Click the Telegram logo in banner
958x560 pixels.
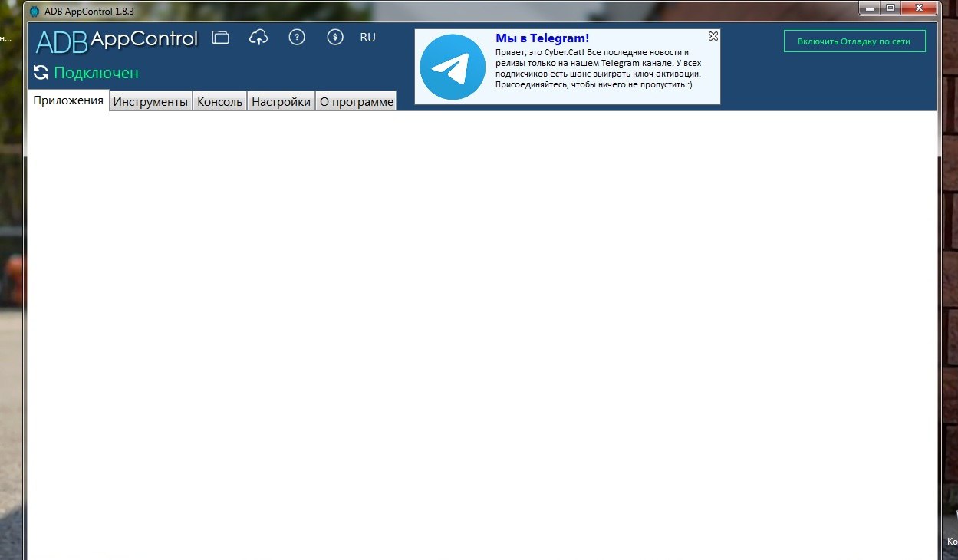tap(453, 67)
